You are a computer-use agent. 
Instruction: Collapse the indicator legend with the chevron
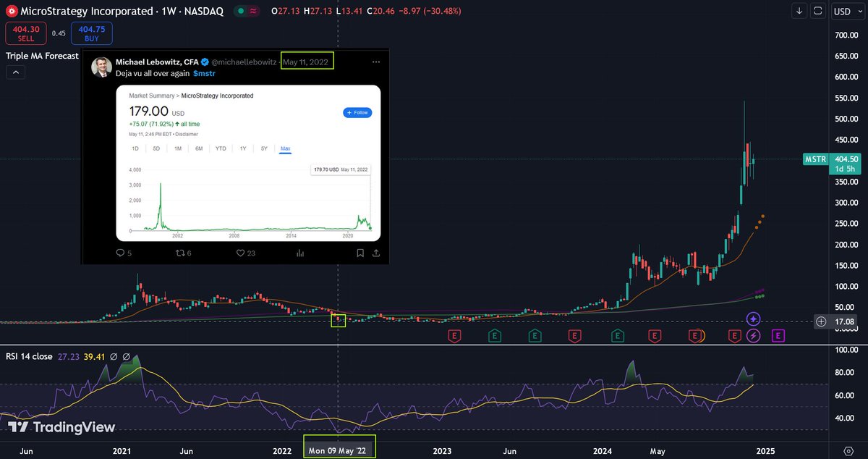click(x=16, y=72)
